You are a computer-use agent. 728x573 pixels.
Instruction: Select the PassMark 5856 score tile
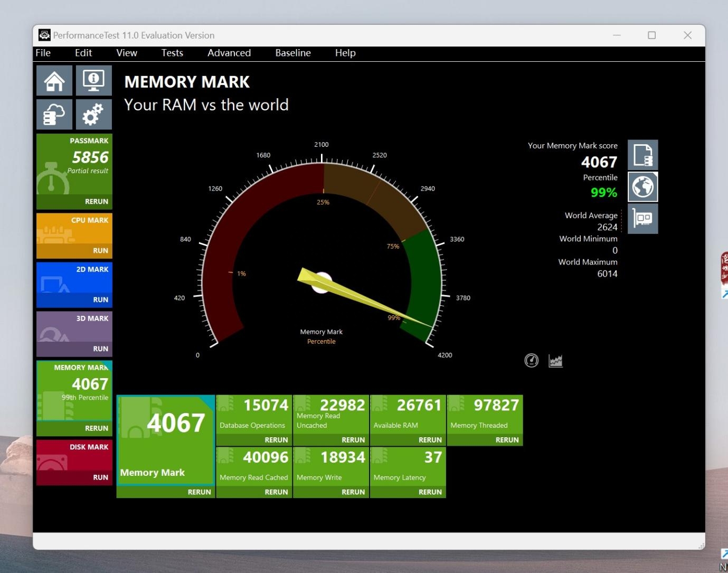click(x=74, y=164)
